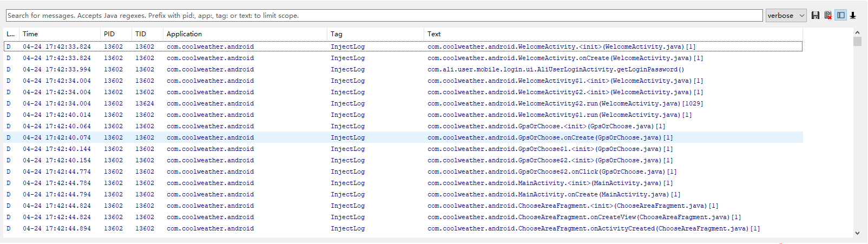The height and width of the screenshot is (244, 868).
Task: Clear the log with red-X icon
Action: tap(828, 15)
